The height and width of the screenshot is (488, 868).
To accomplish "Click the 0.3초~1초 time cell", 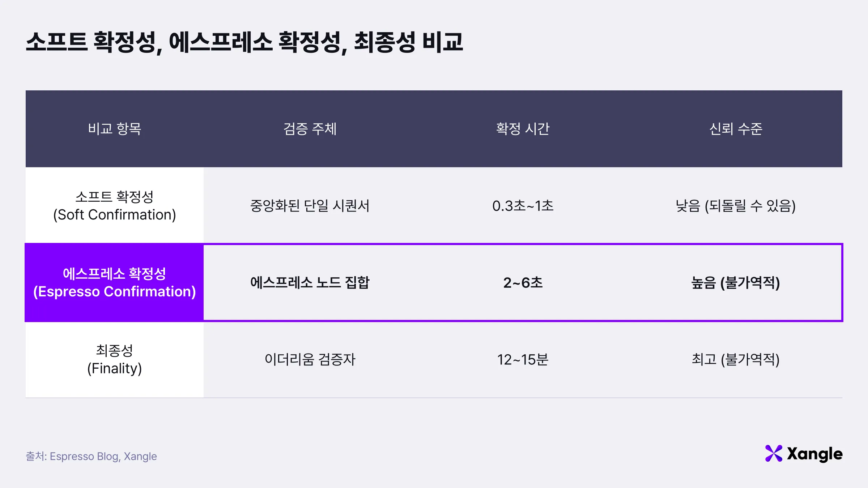I will click(x=523, y=206).
